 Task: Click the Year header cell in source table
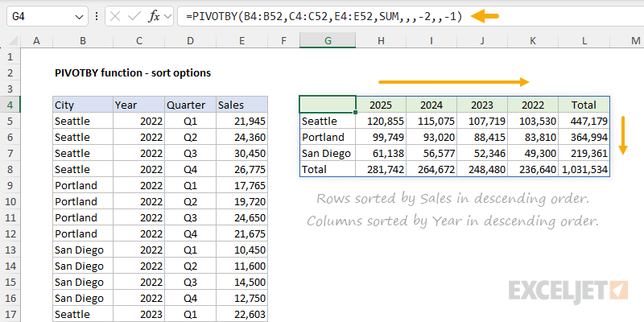pyautogui.click(x=139, y=105)
